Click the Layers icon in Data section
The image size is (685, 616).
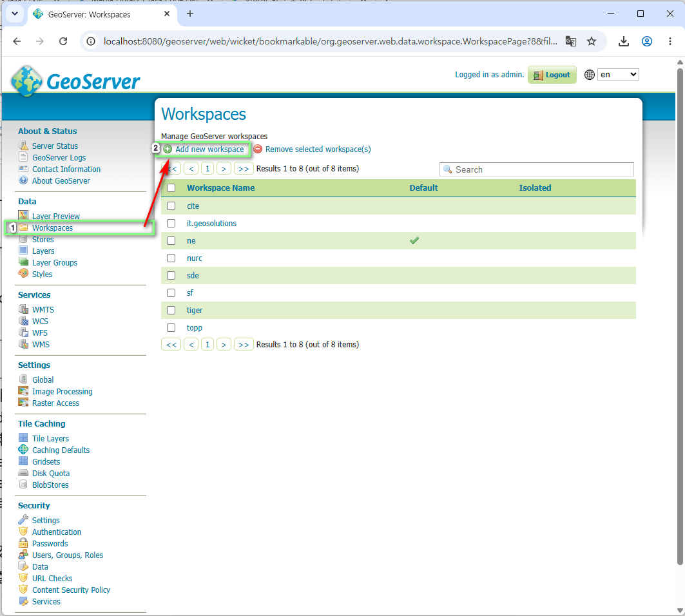[23, 251]
